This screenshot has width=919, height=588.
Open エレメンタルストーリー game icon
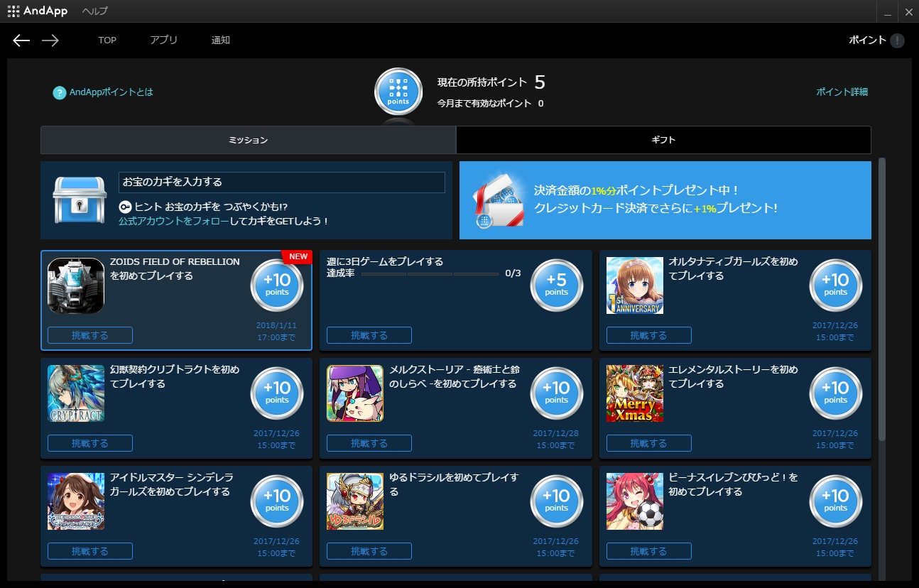click(635, 393)
